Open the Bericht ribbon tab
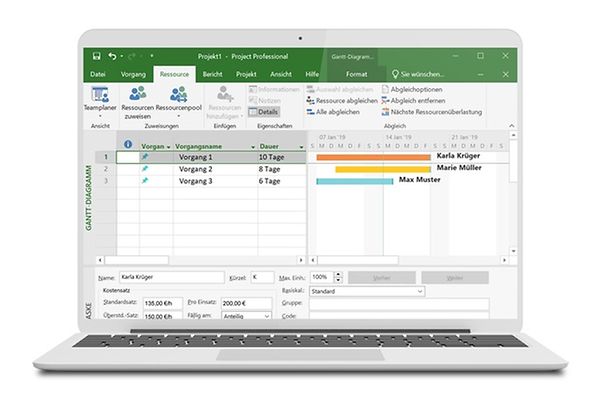Screen dimensions: 601x400 coord(212,73)
